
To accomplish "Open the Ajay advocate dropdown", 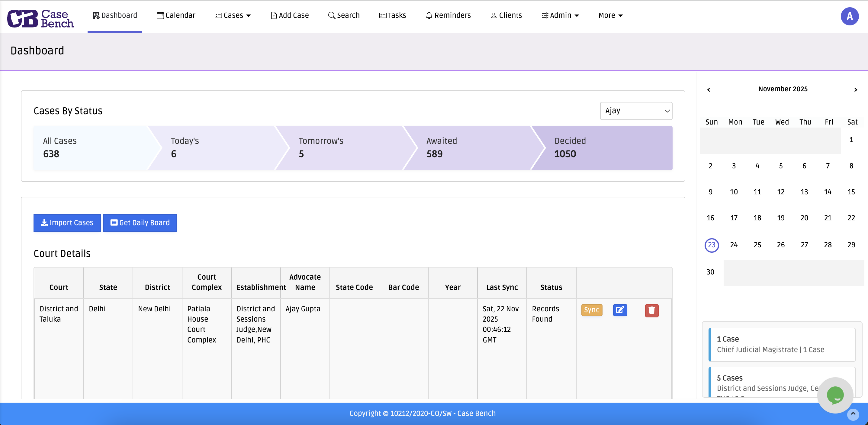I will [x=636, y=111].
